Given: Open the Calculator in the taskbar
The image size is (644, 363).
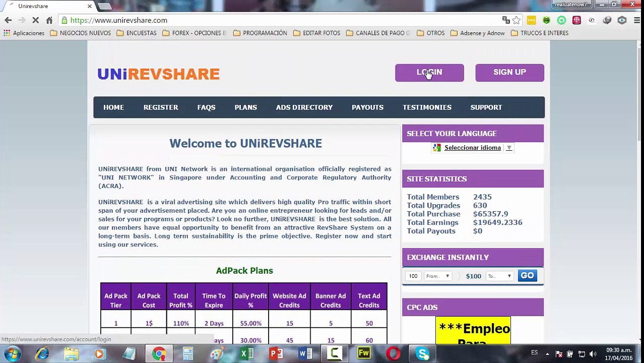Looking at the screenshot, I should 188,353.
